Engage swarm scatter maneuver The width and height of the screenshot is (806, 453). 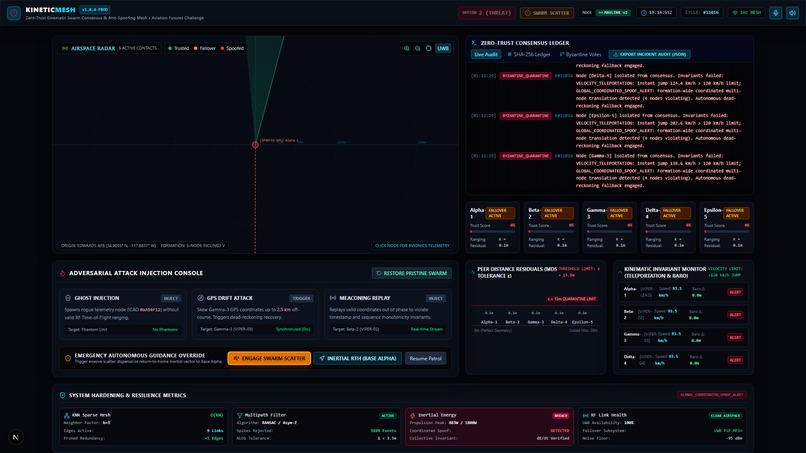coord(269,358)
